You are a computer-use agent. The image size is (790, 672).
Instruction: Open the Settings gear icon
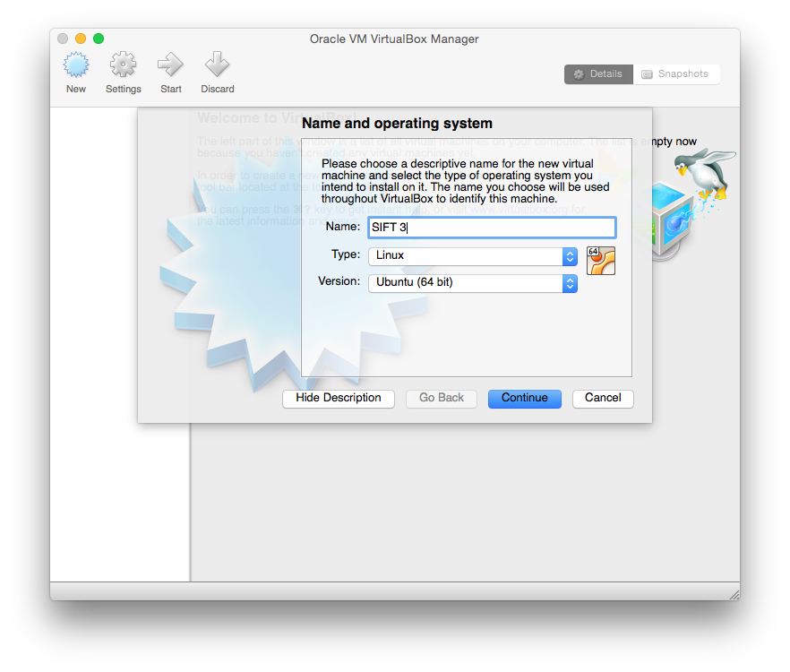[x=123, y=65]
